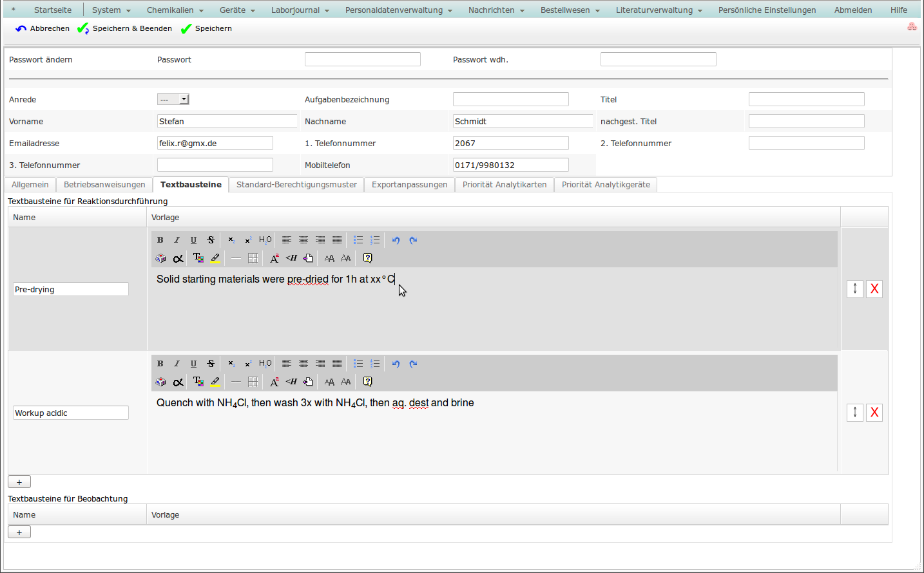This screenshot has width=924, height=573.
Task: Toggle underline in the Pre-drying editor toolbar
Action: pyautogui.click(x=193, y=240)
